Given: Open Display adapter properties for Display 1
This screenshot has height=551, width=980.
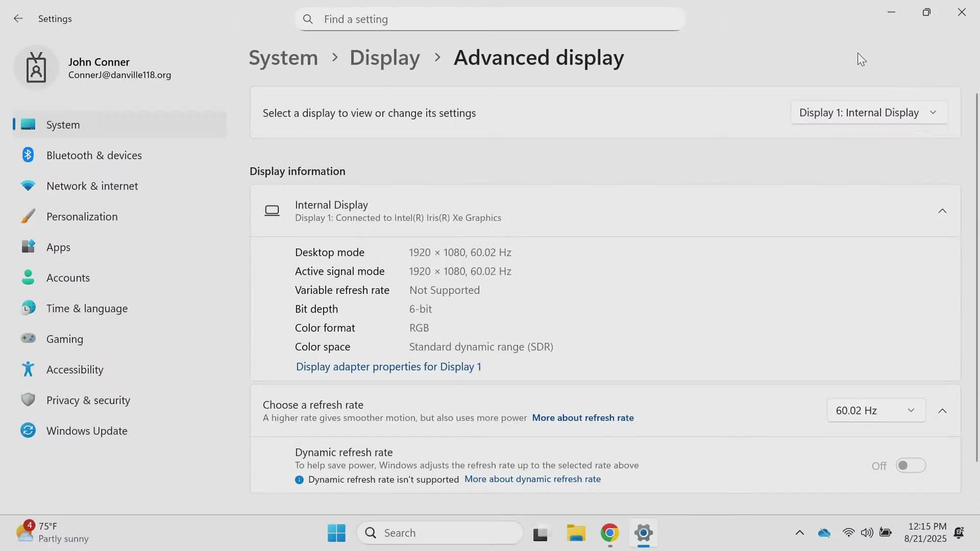Looking at the screenshot, I should (388, 366).
